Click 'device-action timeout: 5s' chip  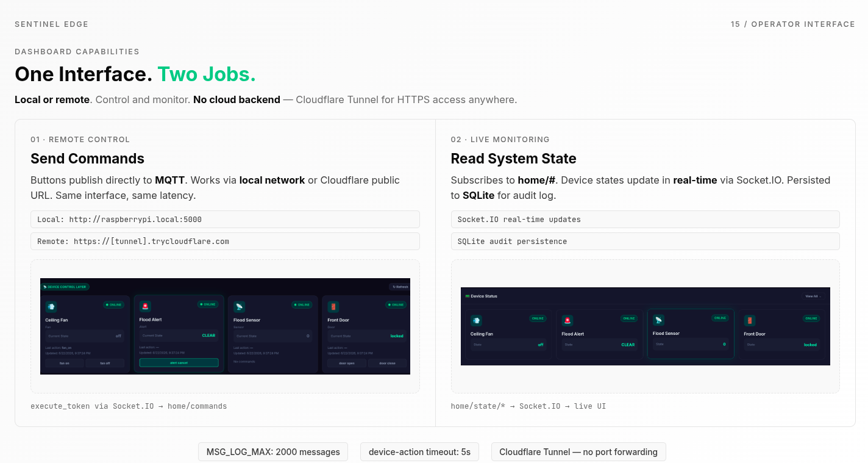pos(419,452)
